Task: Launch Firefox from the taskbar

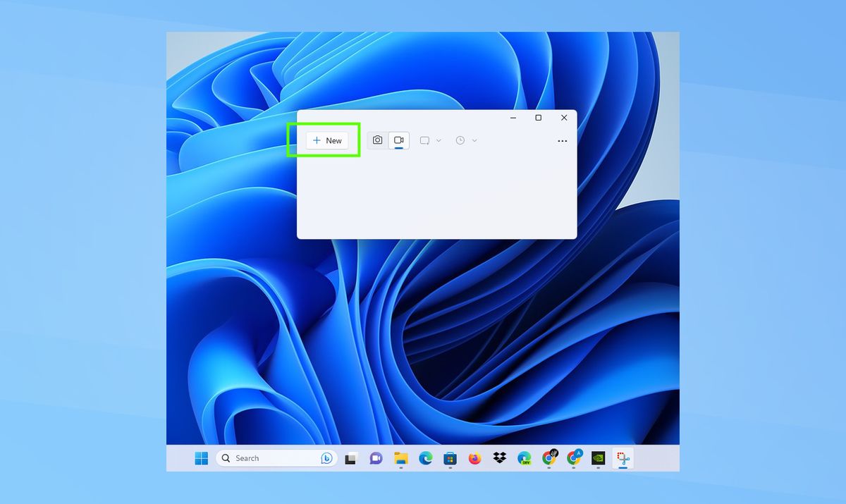Action: coord(474,458)
